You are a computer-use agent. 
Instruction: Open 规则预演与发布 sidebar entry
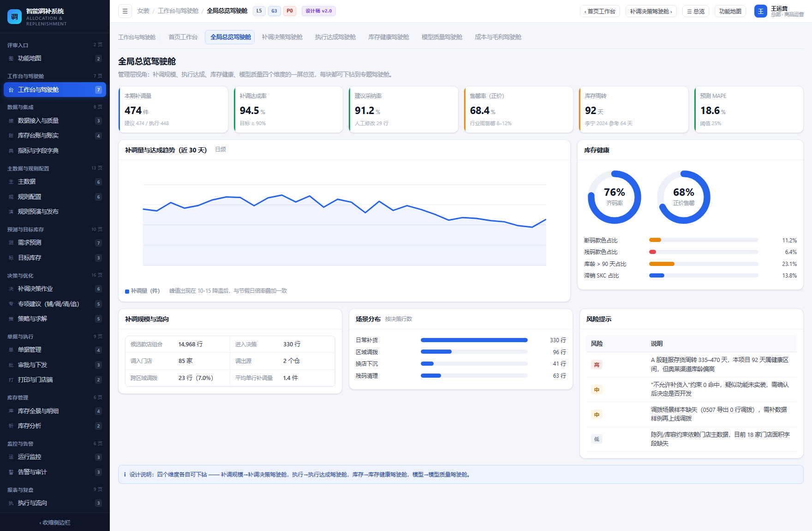[55, 211]
